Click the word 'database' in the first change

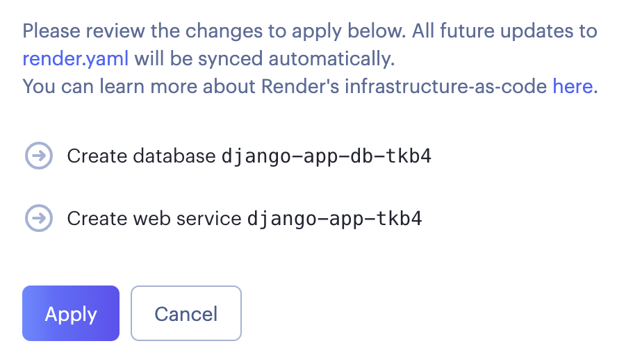click(179, 156)
